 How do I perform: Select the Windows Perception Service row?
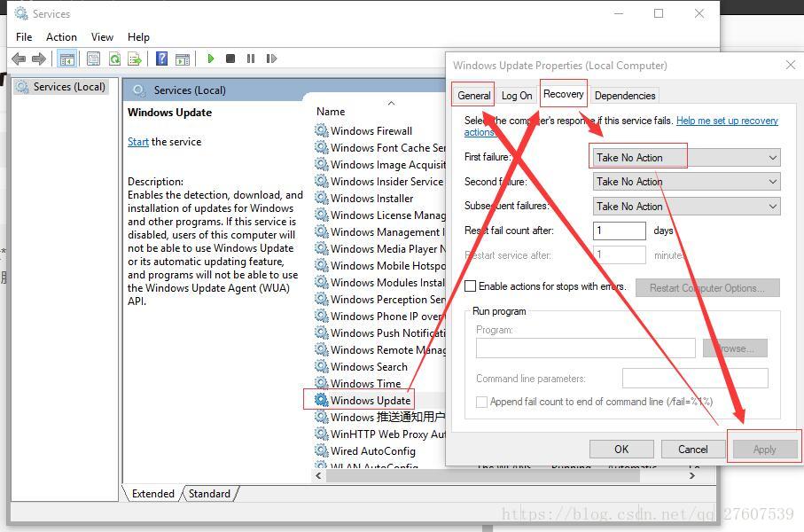pos(380,299)
